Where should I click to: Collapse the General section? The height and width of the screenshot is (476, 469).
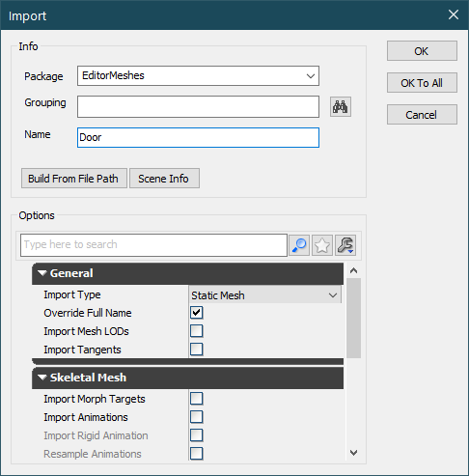[x=42, y=273]
